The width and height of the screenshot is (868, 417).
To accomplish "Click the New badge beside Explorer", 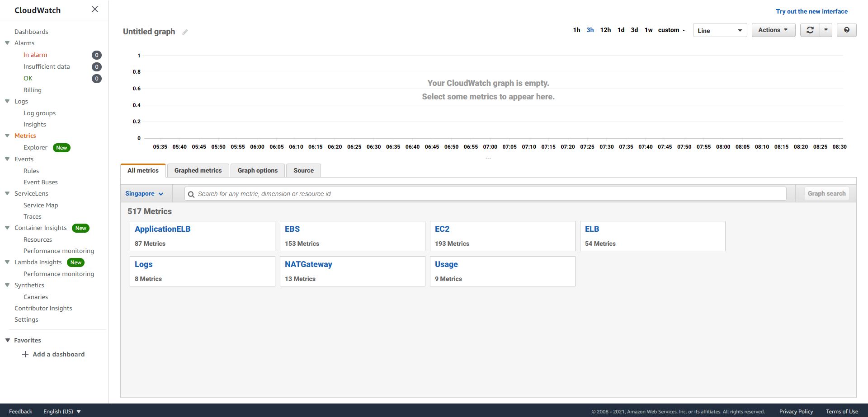I will tap(61, 148).
